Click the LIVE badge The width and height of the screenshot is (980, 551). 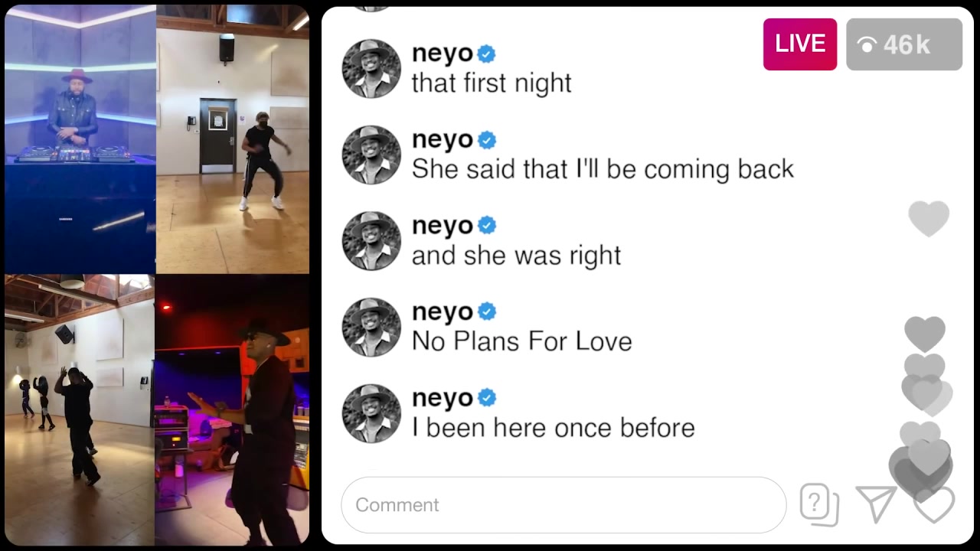click(x=799, y=44)
